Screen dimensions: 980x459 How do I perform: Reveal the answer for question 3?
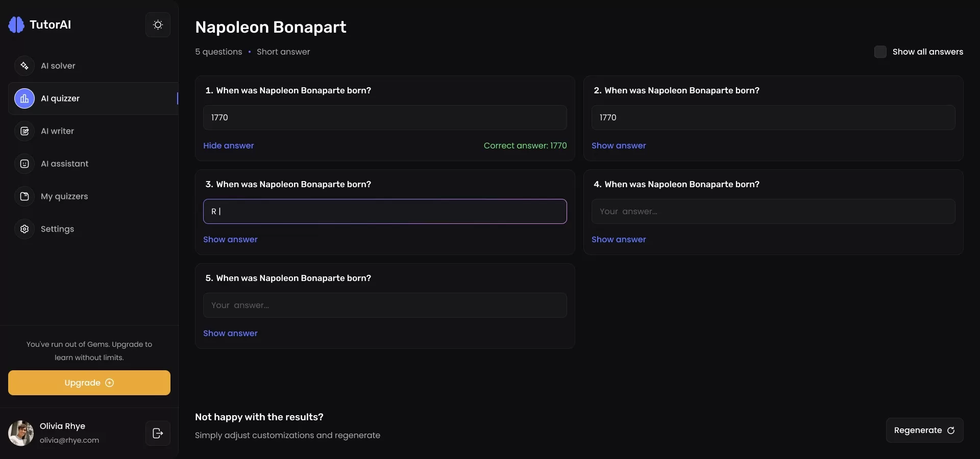[x=230, y=239]
